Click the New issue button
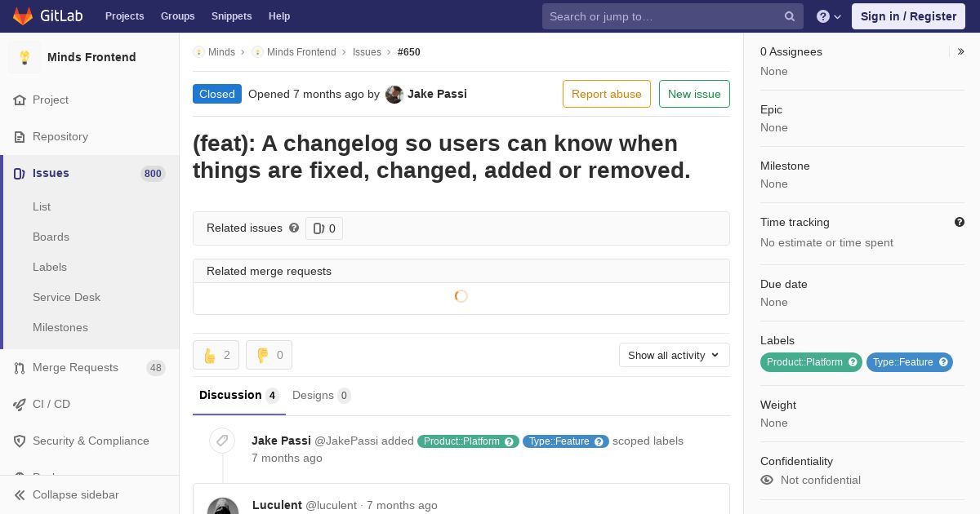980x514 pixels. [x=694, y=94]
